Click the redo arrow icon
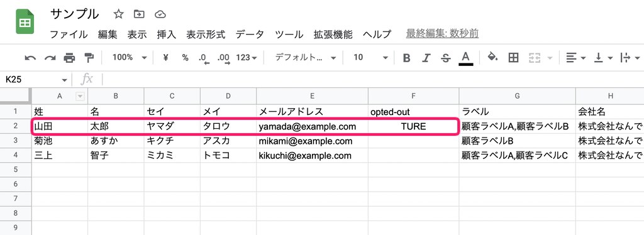 tap(50, 58)
